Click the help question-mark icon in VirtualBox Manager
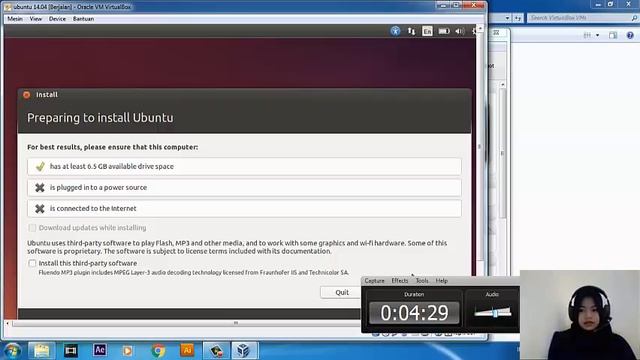Image resolution: width=640 pixels, height=360 pixels. pyautogui.click(x=630, y=36)
